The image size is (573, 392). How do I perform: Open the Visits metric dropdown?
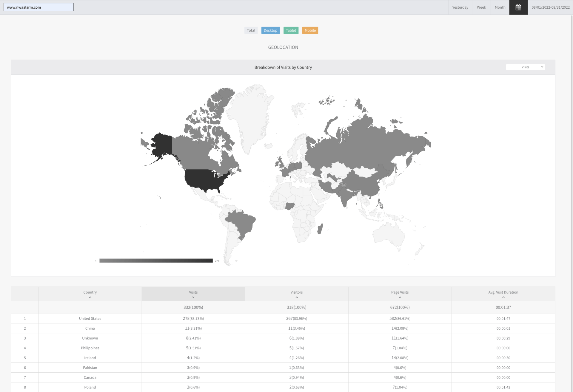525,67
